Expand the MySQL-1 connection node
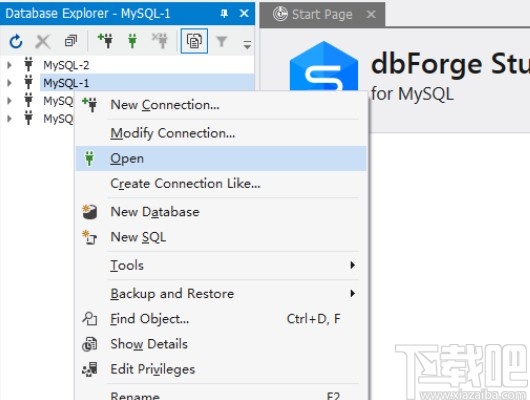This screenshot has width=530, height=400. pos(9,83)
